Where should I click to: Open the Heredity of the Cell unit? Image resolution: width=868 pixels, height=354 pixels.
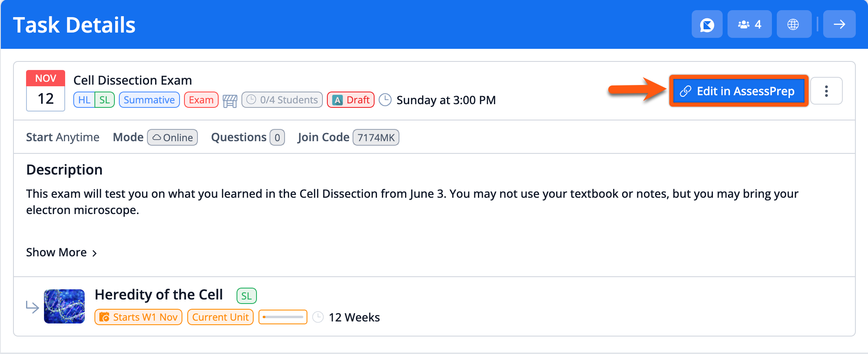point(159,294)
